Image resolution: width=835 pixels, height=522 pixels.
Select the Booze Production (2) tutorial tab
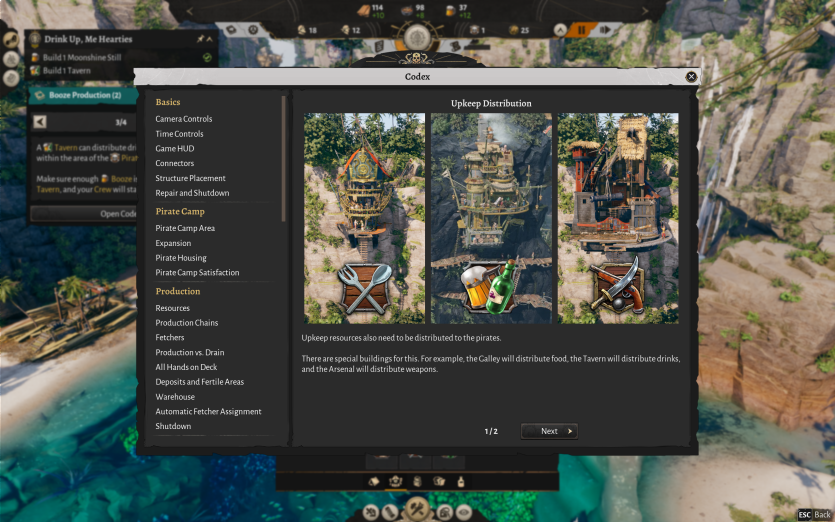click(x=83, y=95)
